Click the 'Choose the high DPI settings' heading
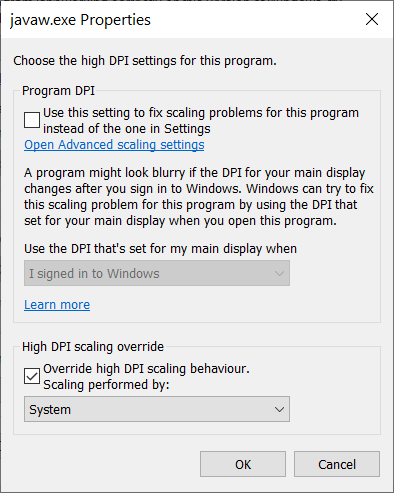Viewport: 394px width, 493px height. 145,61
